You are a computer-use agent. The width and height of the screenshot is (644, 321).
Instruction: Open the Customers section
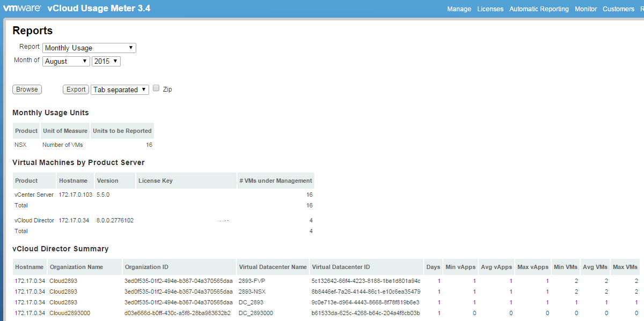pyautogui.click(x=618, y=9)
